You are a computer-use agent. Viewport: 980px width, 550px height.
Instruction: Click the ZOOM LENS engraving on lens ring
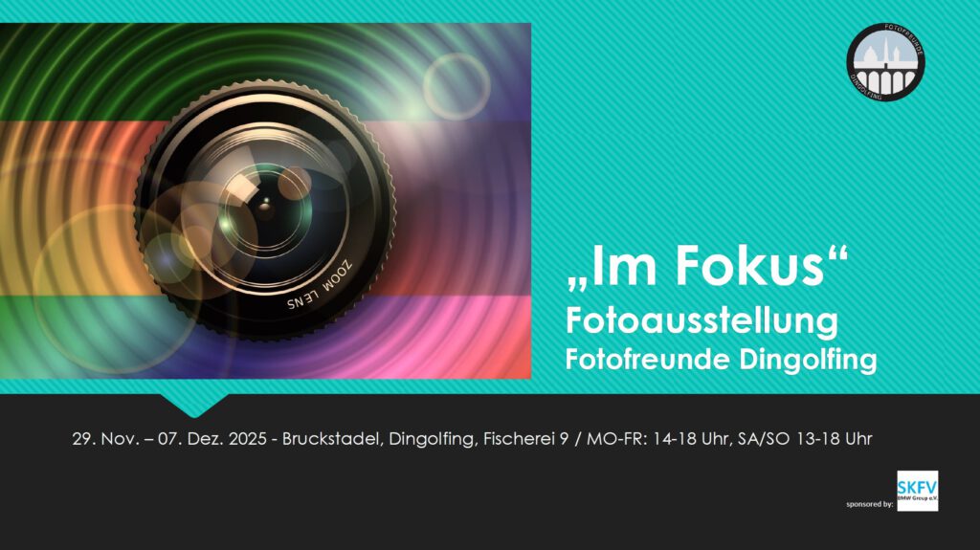(x=320, y=286)
